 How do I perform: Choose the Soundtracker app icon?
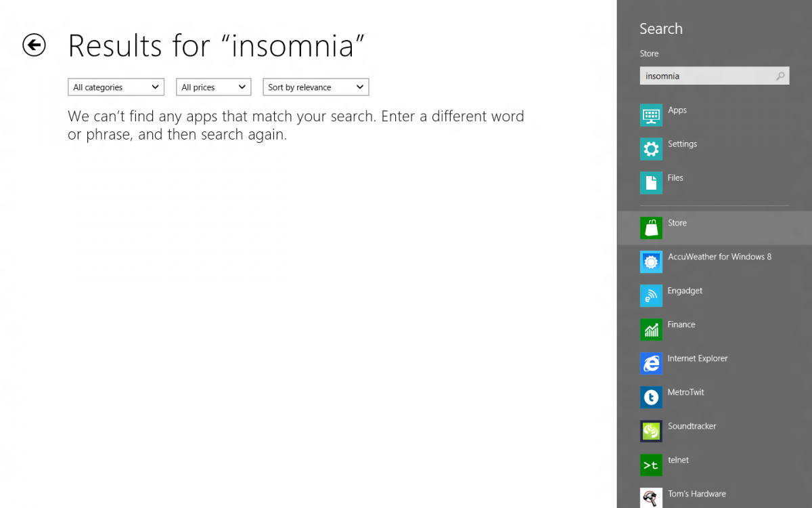(x=651, y=431)
